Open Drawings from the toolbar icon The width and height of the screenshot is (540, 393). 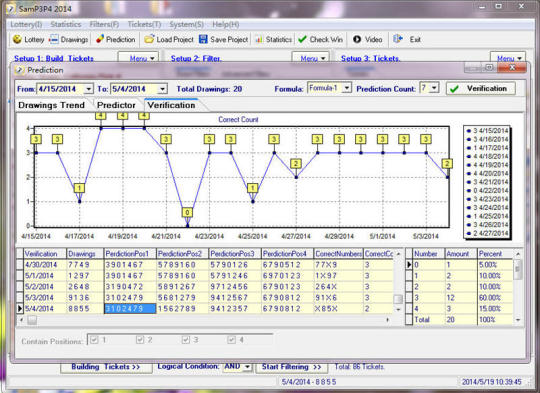click(x=54, y=39)
